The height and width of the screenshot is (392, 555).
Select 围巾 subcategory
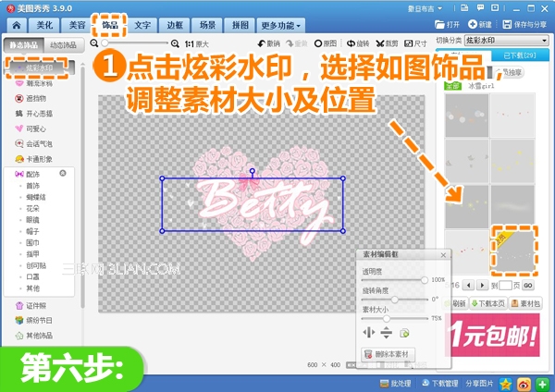click(33, 243)
